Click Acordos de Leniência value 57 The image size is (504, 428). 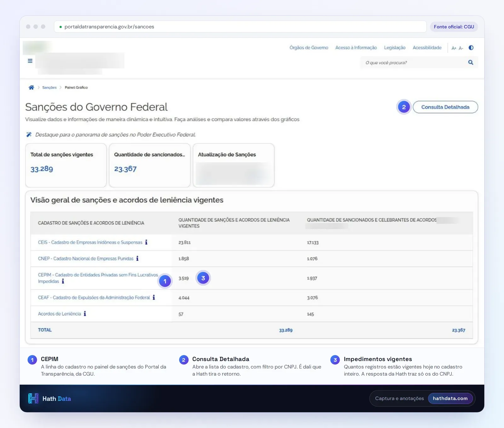[181, 314]
